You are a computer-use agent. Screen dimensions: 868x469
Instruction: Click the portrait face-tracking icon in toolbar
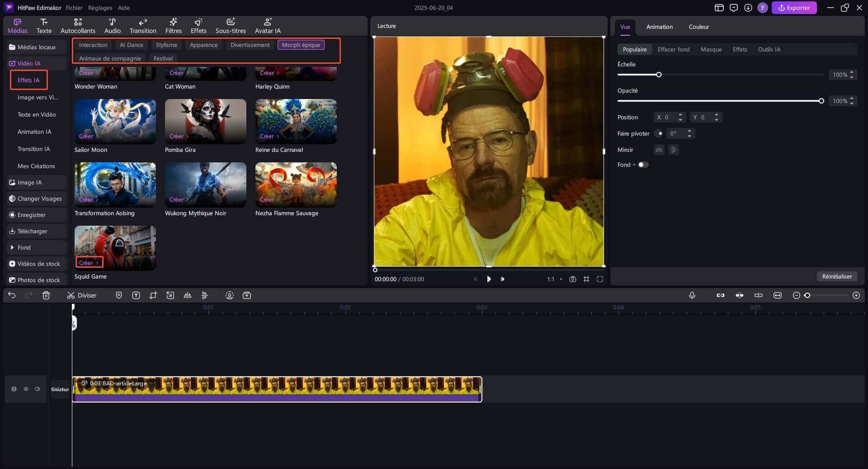click(x=230, y=295)
